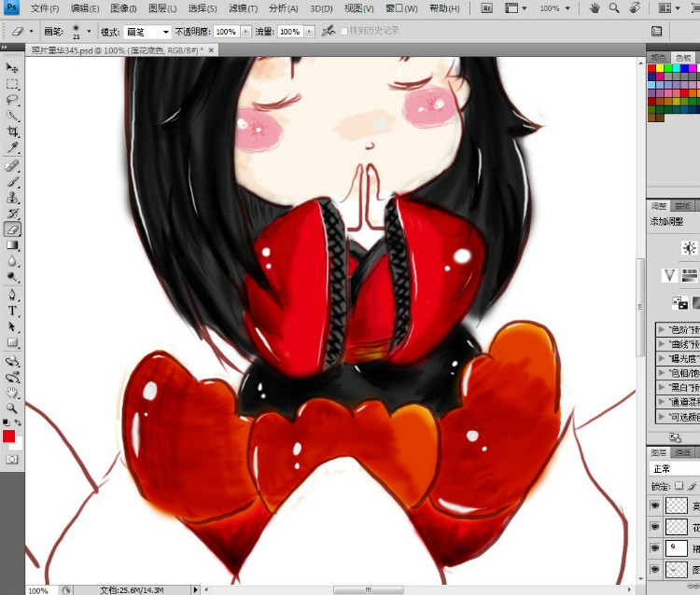Select the Brush tool
Viewport: 700px width, 595px height.
click(12, 182)
